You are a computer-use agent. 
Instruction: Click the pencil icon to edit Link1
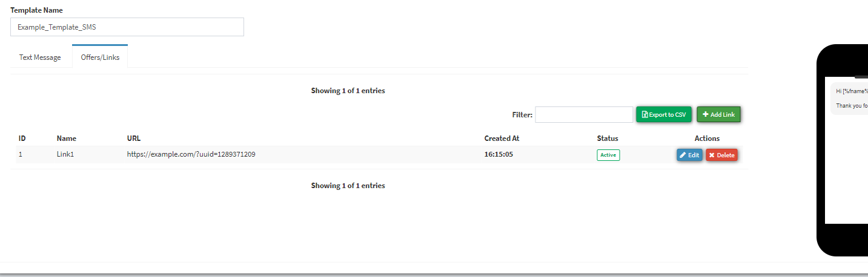(683, 155)
